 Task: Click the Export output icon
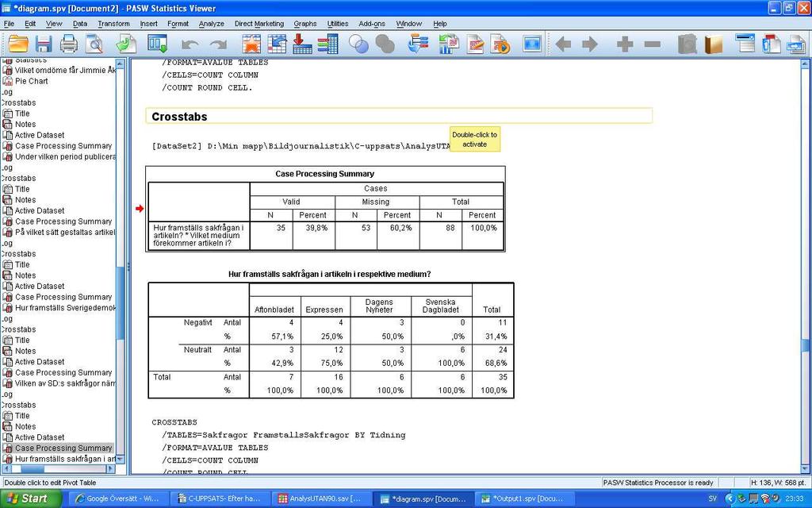[x=126, y=44]
